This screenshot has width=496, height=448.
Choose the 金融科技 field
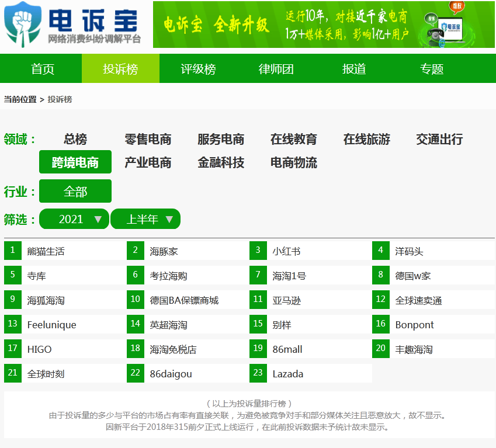click(x=221, y=162)
